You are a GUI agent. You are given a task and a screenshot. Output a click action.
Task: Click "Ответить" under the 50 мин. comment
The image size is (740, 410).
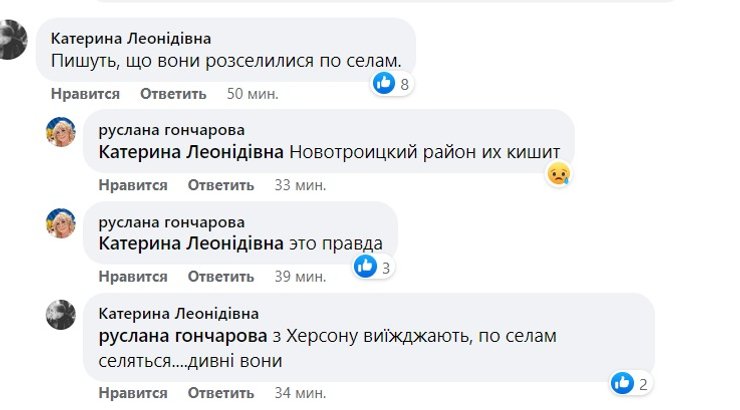[173, 94]
